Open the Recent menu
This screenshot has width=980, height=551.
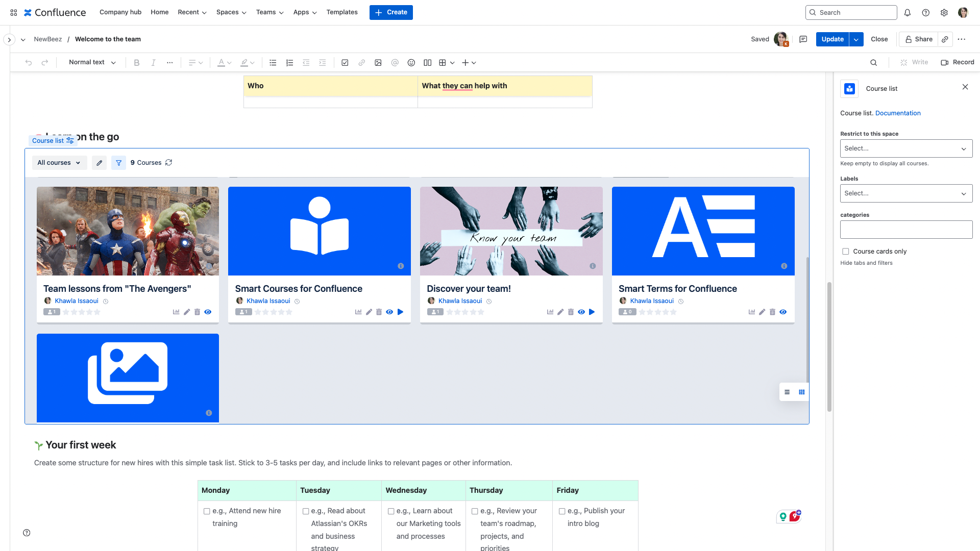(192, 12)
